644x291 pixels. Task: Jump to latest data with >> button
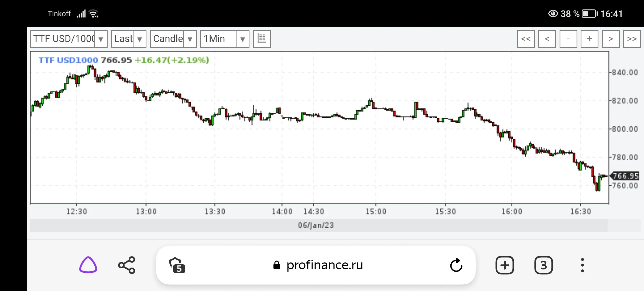(632, 39)
